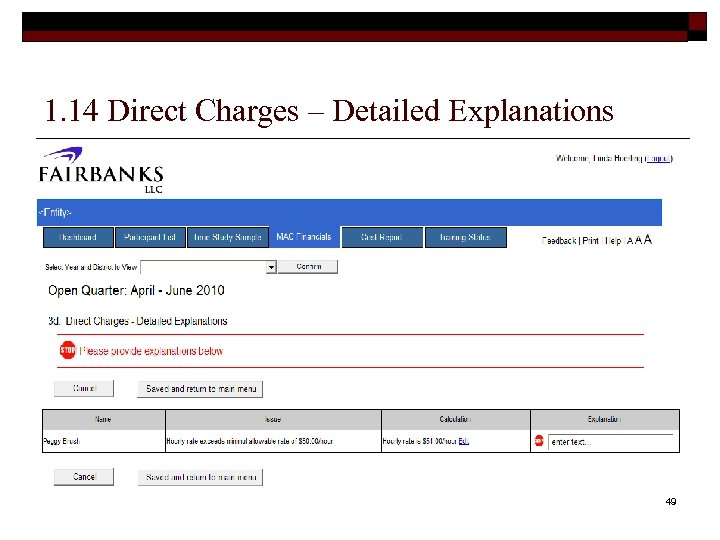This screenshot has width=720, height=540.
Task: Click the small stop icon in Explanation cell
Action: [x=539, y=441]
